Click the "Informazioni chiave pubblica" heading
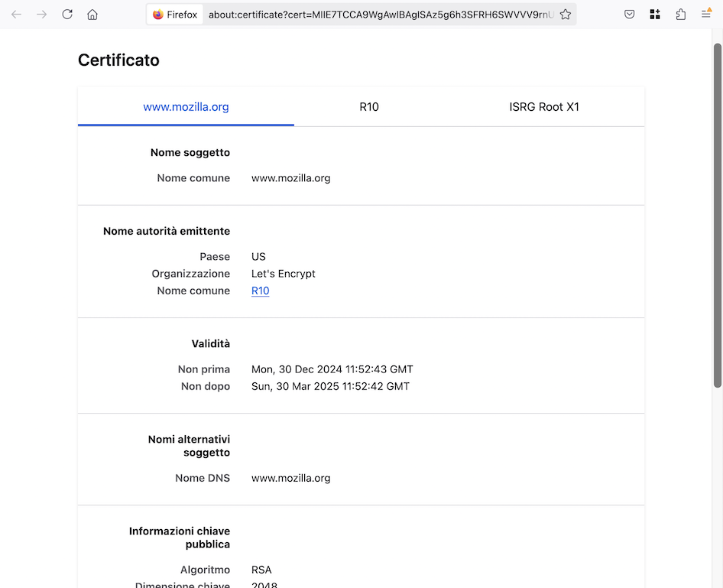This screenshot has height=588, width=723. point(180,538)
